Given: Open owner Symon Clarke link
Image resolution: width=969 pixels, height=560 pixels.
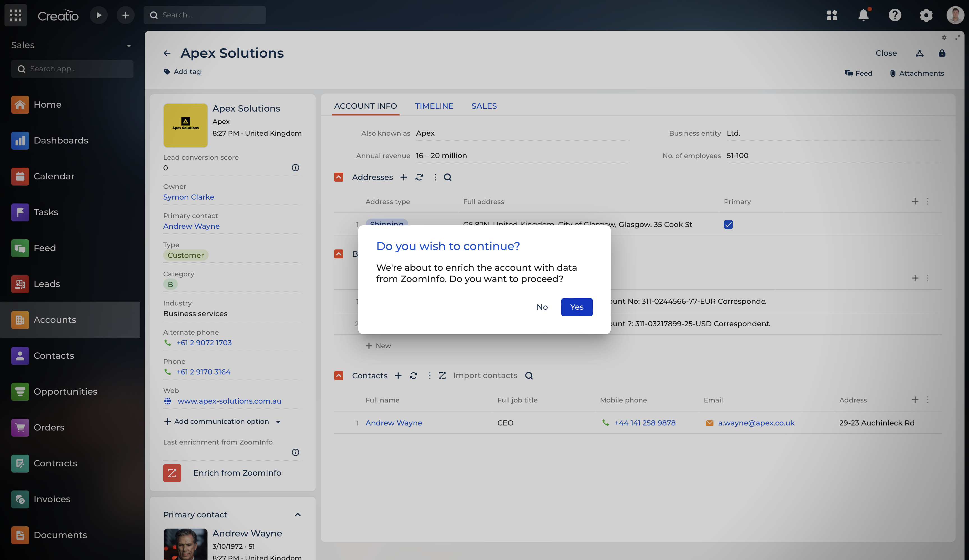Looking at the screenshot, I should tap(188, 197).
